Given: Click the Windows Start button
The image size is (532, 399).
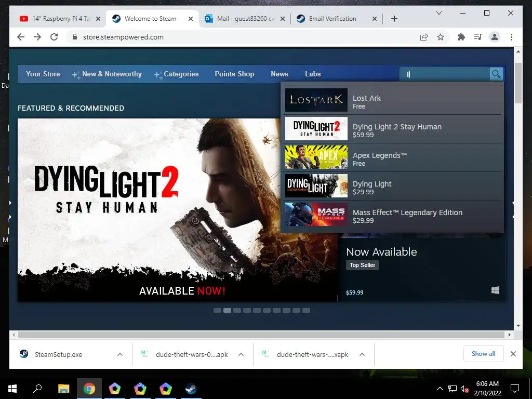Looking at the screenshot, I should [x=12, y=389].
